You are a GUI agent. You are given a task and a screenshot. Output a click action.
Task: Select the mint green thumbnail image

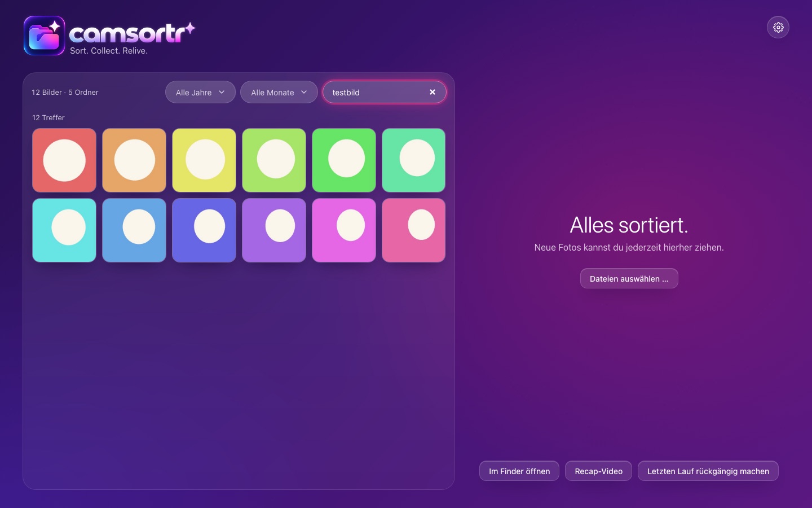point(414,160)
